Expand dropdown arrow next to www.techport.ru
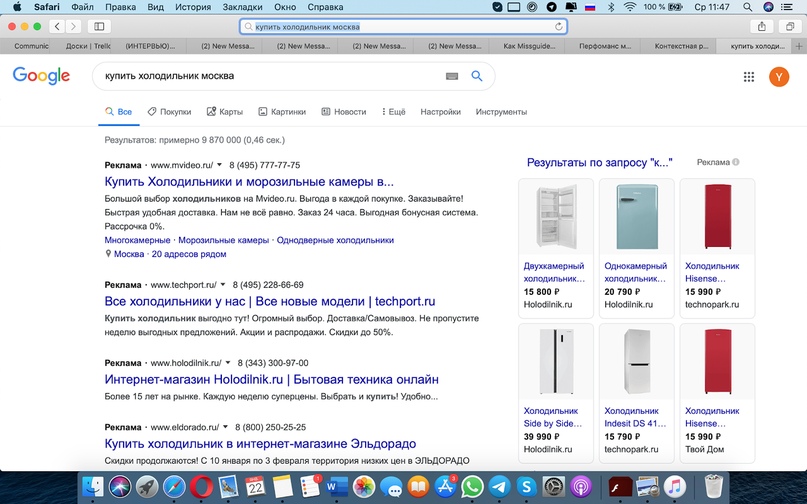The width and height of the screenshot is (807, 504). click(223, 284)
